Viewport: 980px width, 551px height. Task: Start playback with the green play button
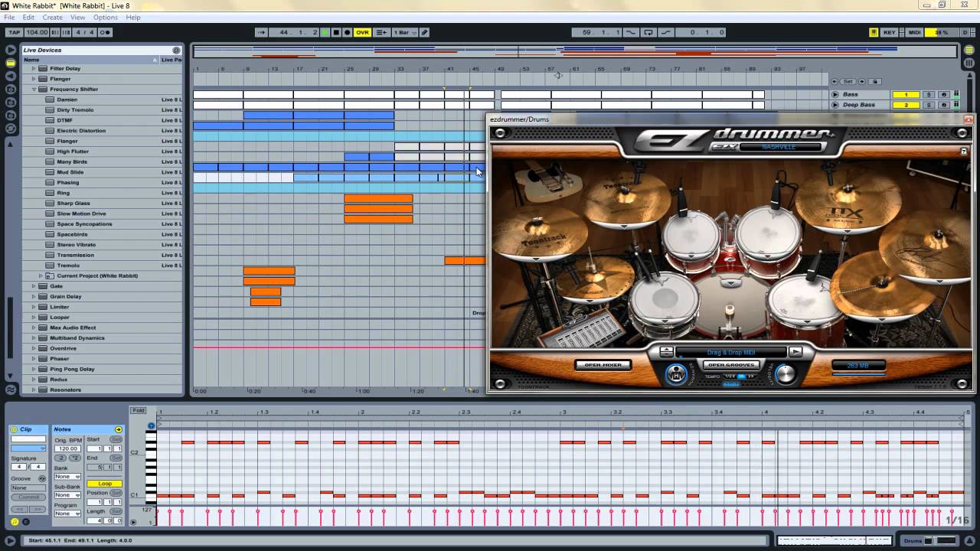pyautogui.click(x=325, y=32)
